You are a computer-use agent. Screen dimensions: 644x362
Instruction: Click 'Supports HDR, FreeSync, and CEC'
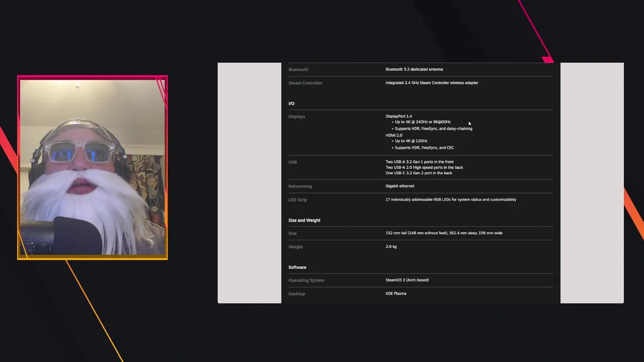424,148
